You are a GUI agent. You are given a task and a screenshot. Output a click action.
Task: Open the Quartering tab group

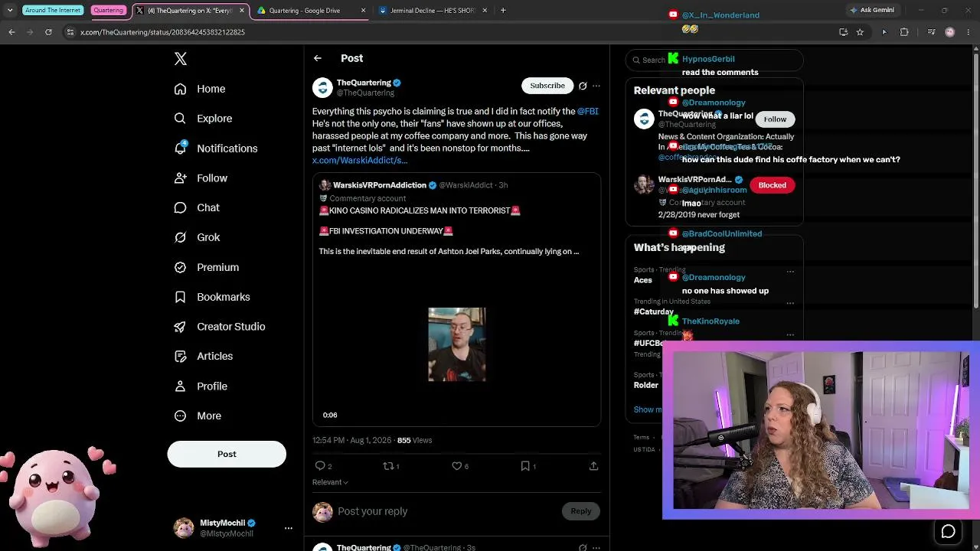108,11
